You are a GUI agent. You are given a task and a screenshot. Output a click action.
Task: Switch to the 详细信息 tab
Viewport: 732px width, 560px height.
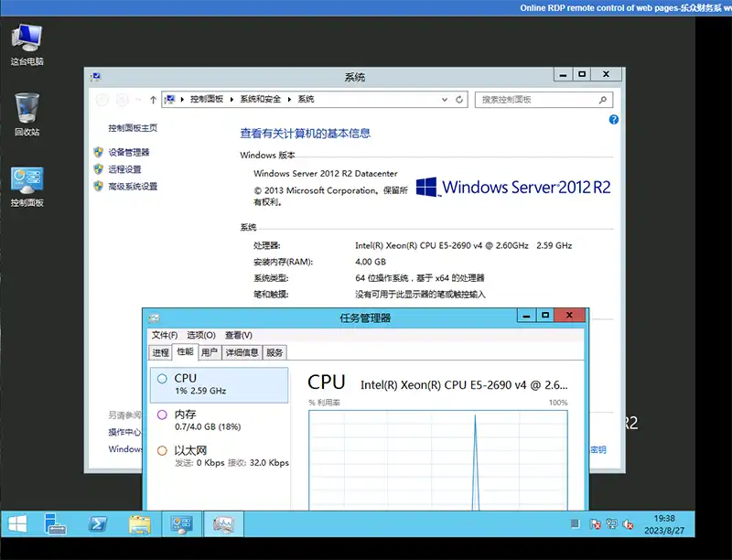[x=242, y=352]
